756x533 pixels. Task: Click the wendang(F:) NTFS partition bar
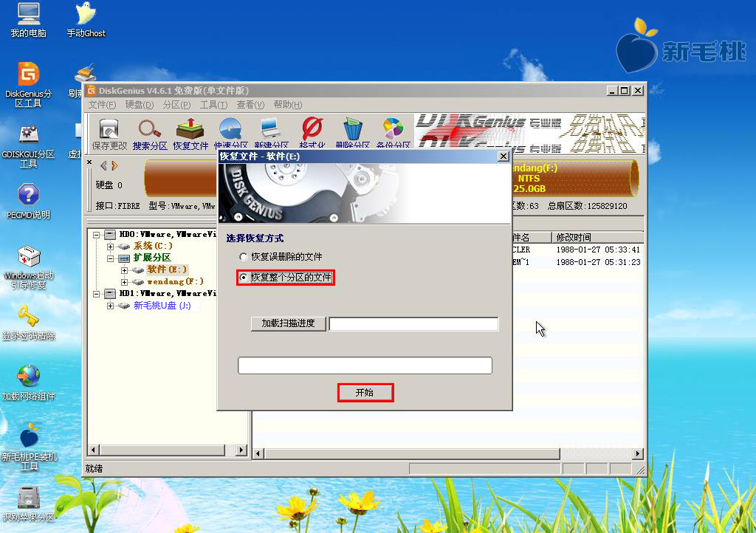point(574,179)
